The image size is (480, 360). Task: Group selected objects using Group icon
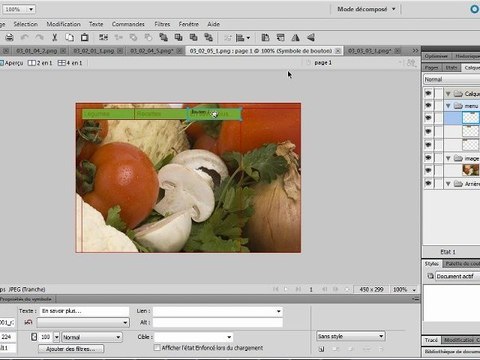coord(103,37)
